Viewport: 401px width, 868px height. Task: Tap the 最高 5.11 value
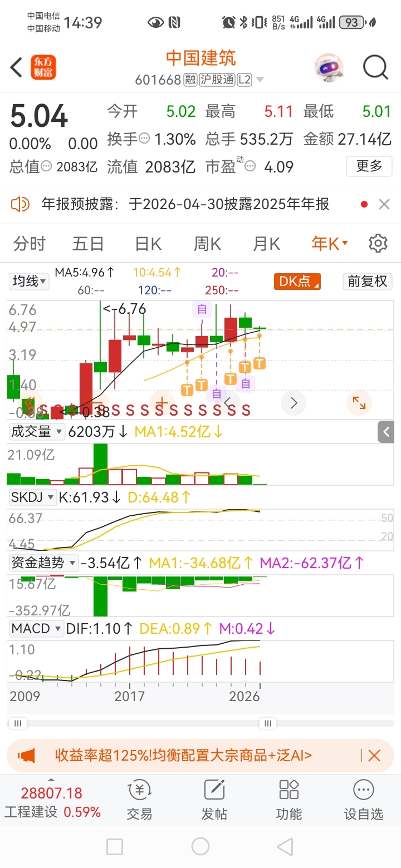point(278,111)
